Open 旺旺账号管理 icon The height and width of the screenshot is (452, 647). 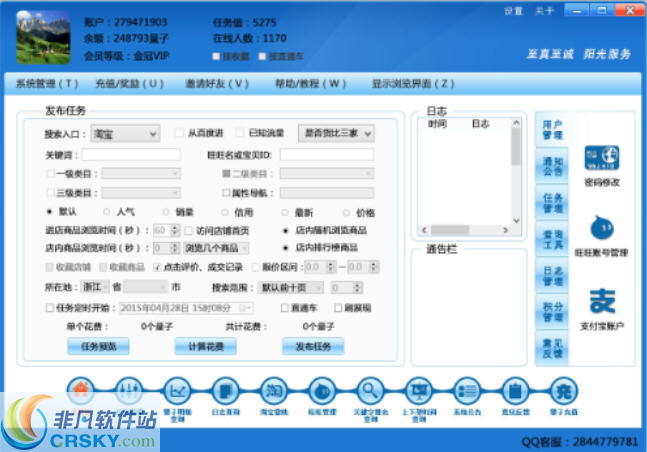click(602, 227)
